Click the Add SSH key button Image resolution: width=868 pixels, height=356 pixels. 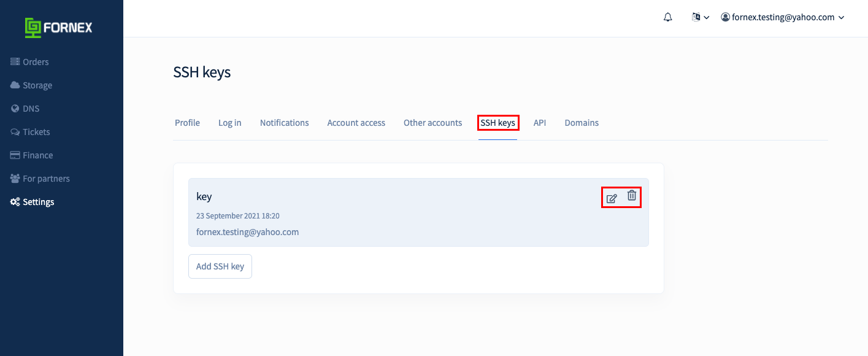point(220,266)
